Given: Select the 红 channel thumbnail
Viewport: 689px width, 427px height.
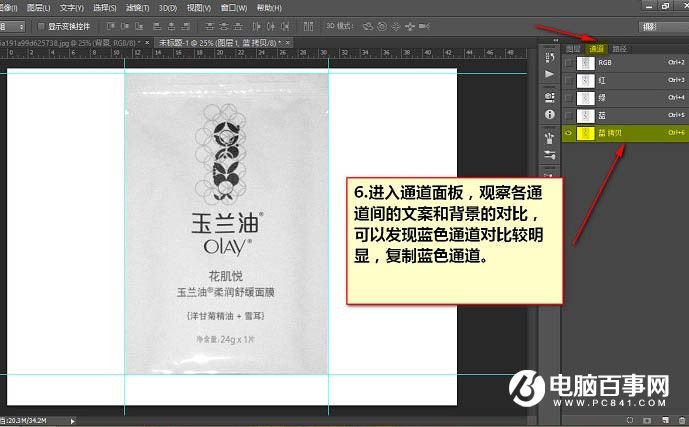Looking at the screenshot, I should click(585, 80).
